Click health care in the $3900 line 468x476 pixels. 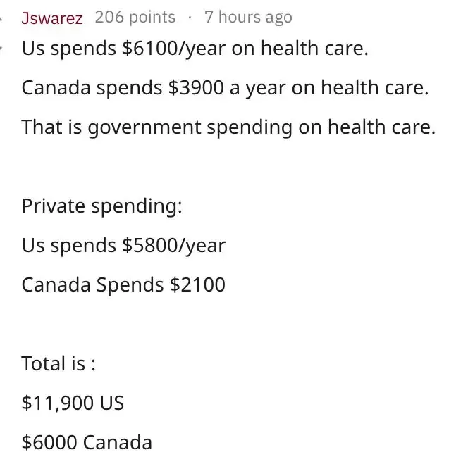(x=375, y=88)
